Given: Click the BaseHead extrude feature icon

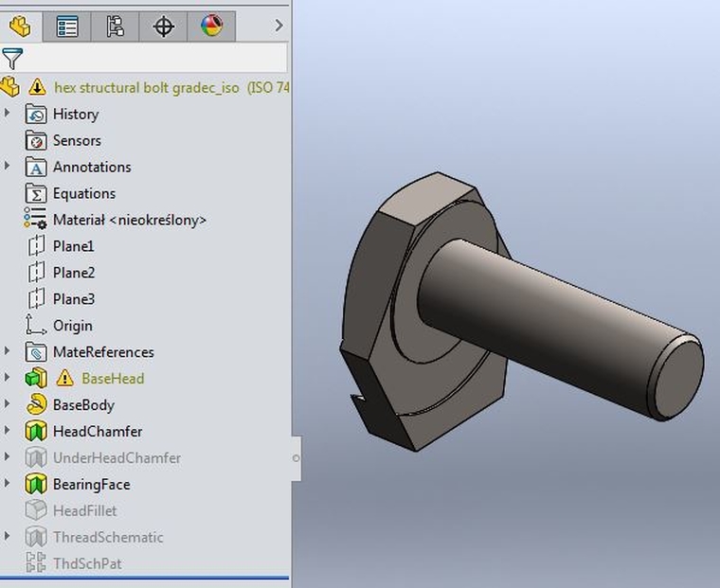Looking at the screenshot, I should pyautogui.click(x=36, y=378).
